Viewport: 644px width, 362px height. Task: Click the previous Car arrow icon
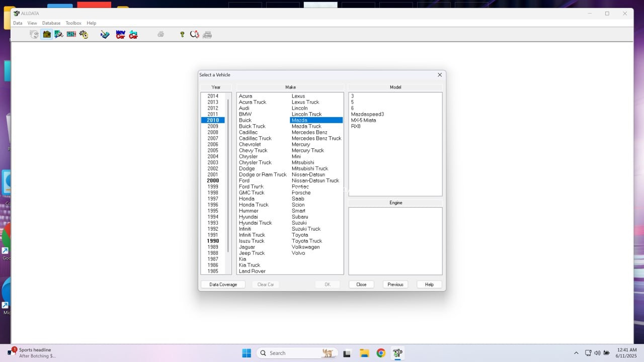[133, 34]
